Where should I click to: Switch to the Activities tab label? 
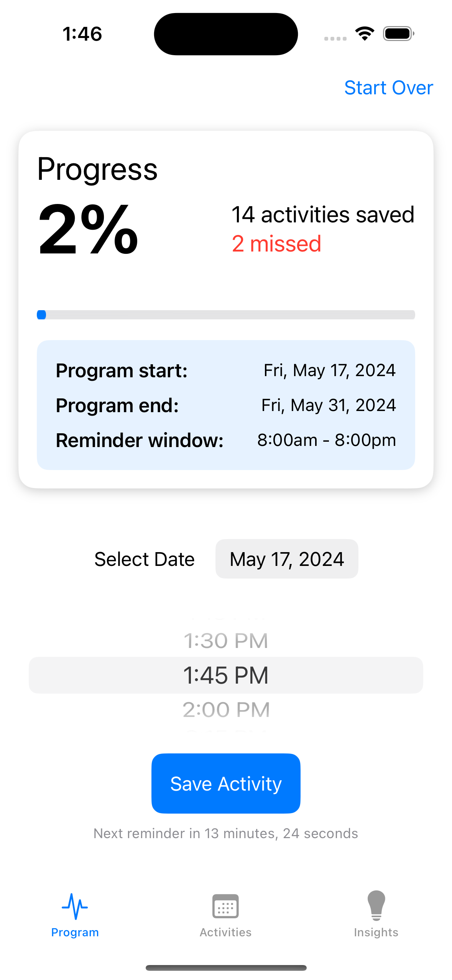(225, 932)
